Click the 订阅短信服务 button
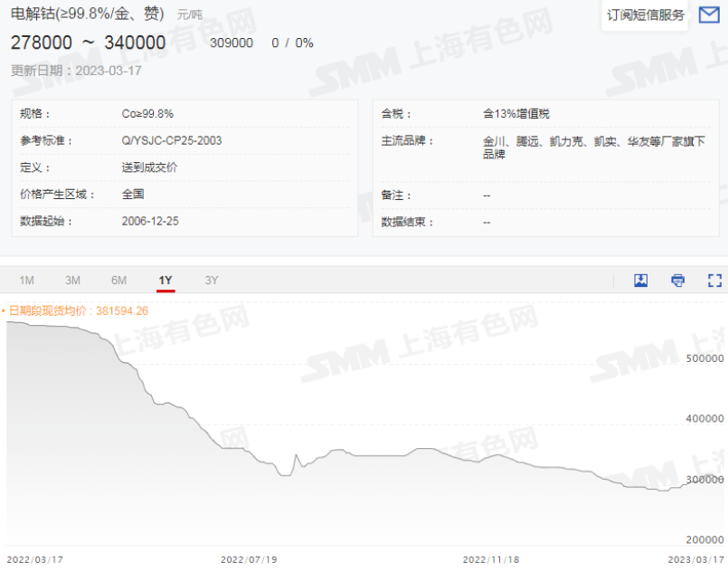This screenshot has height=572, width=728. click(644, 15)
